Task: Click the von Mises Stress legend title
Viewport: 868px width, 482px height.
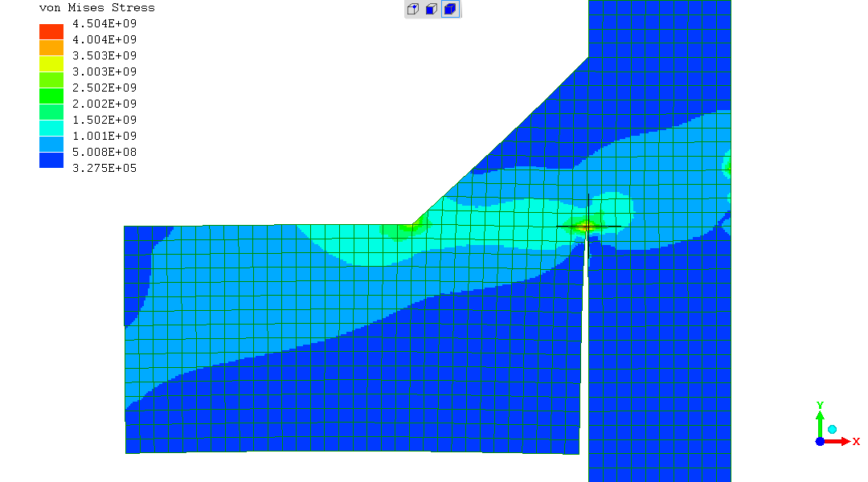Action: tap(96, 7)
